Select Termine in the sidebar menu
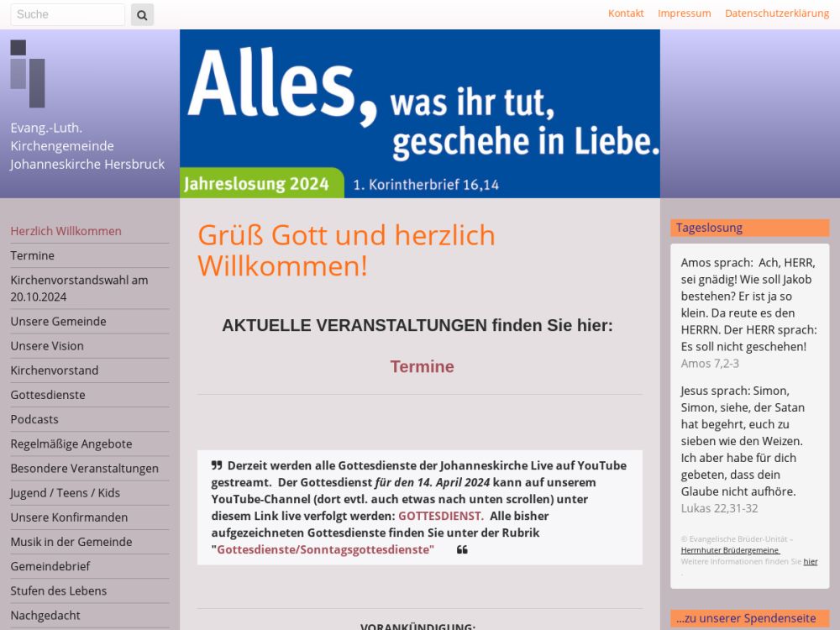The height and width of the screenshot is (630, 840). point(33,255)
